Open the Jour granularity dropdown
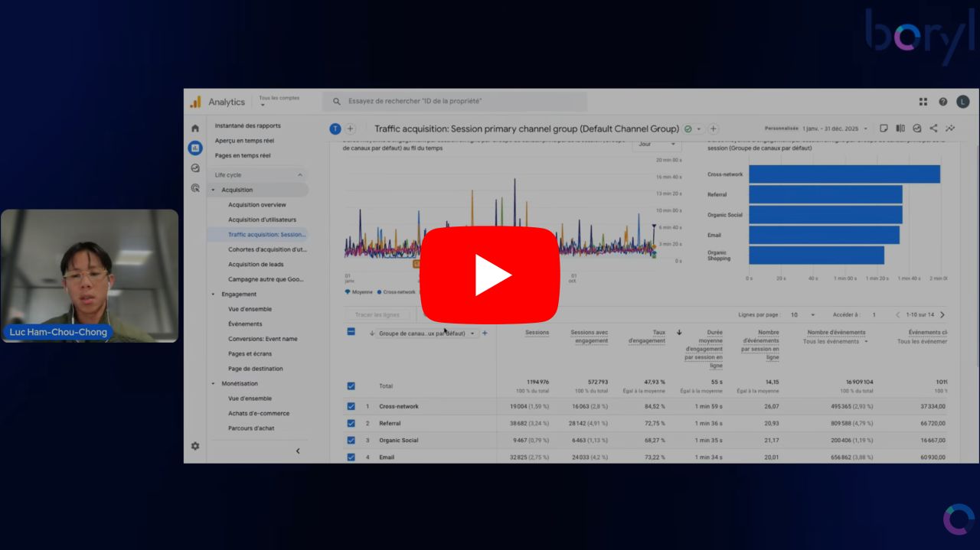This screenshot has height=550, width=980. (x=657, y=144)
